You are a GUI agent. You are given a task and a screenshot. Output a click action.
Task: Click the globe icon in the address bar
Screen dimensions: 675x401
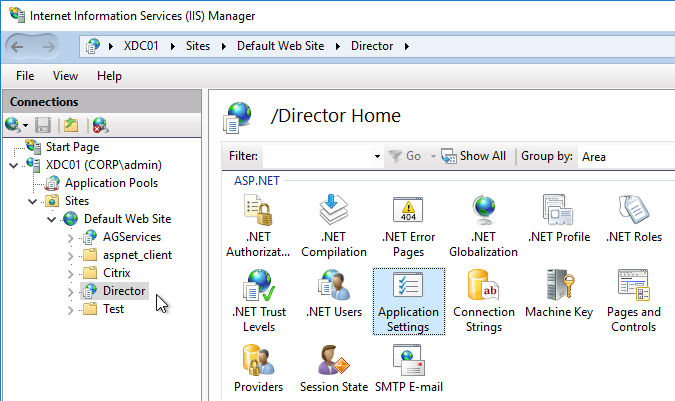[x=93, y=46]
